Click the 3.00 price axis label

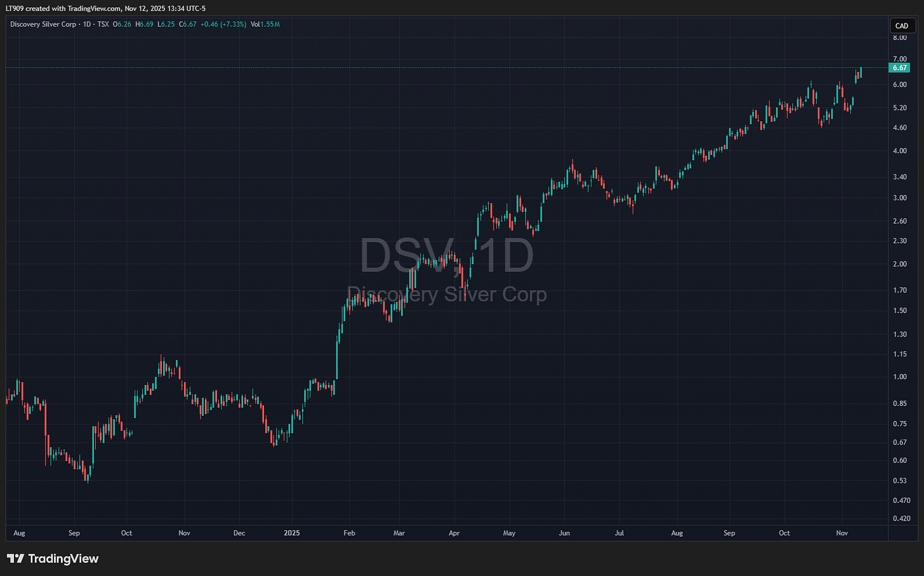pos(899,198)
